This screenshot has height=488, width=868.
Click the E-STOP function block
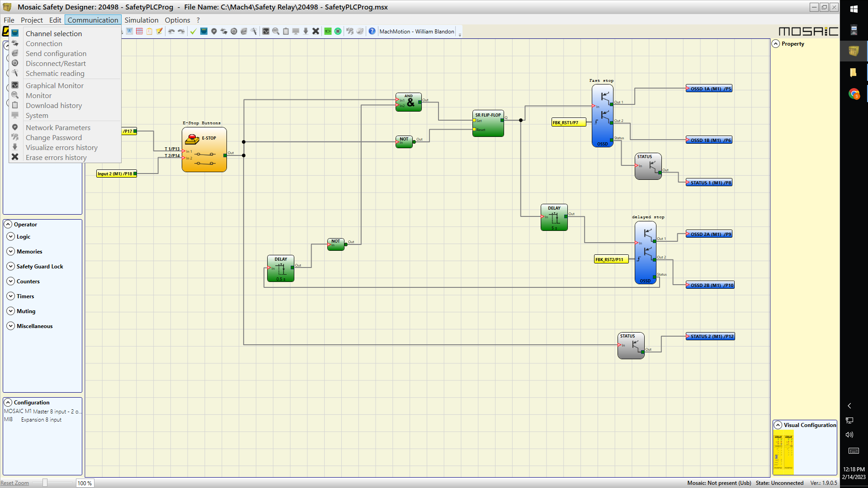[204, 150]
